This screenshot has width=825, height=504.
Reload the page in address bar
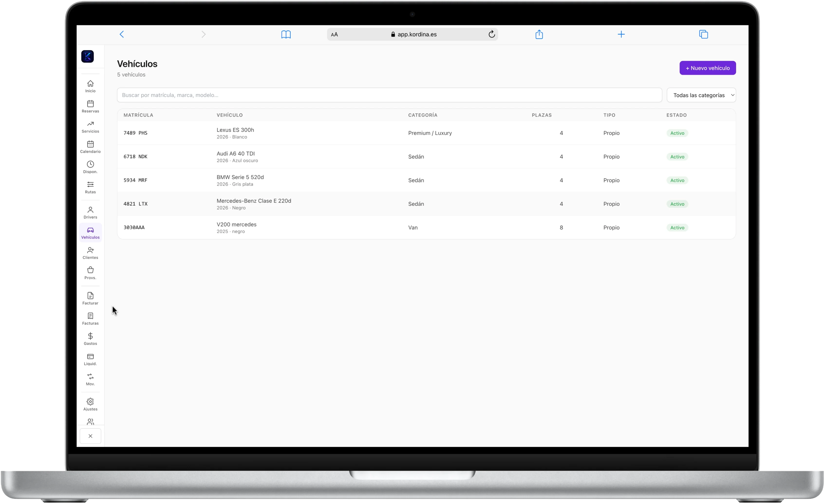491,34
